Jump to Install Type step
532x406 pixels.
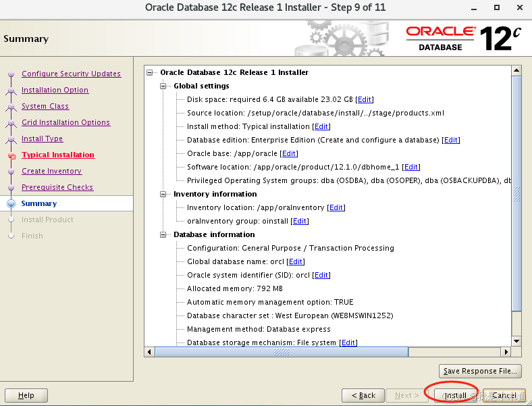pyautogui.click(x=42, y=138)
